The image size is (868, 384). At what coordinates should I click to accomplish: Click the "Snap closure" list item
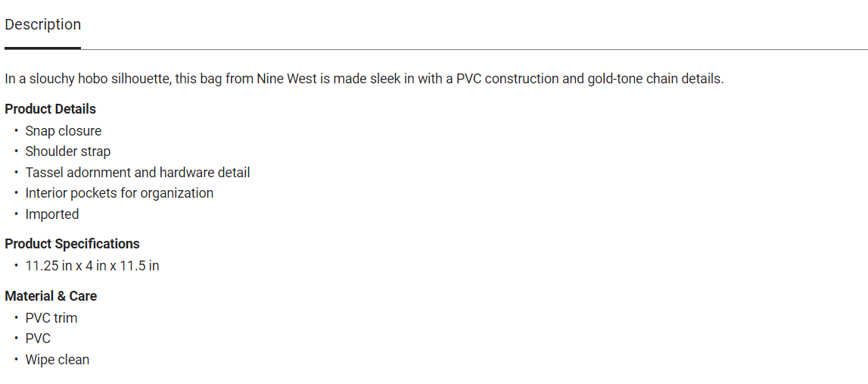(x=63, y=131)
